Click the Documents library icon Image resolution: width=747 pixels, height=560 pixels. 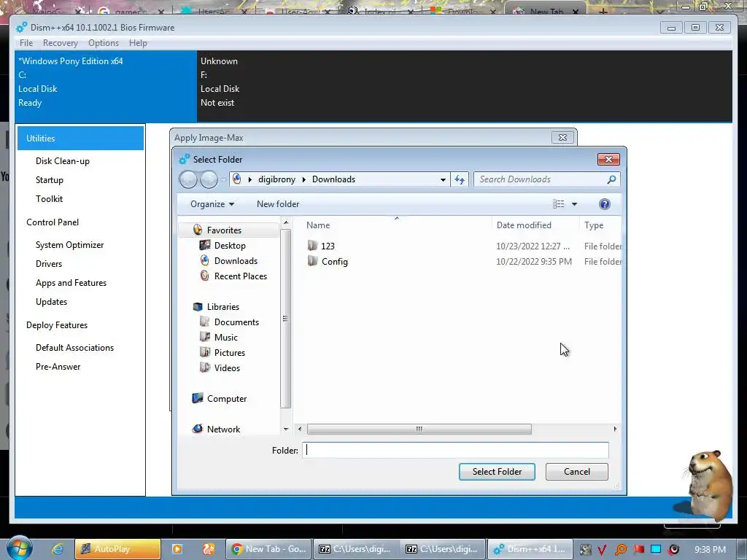(205, 322)
